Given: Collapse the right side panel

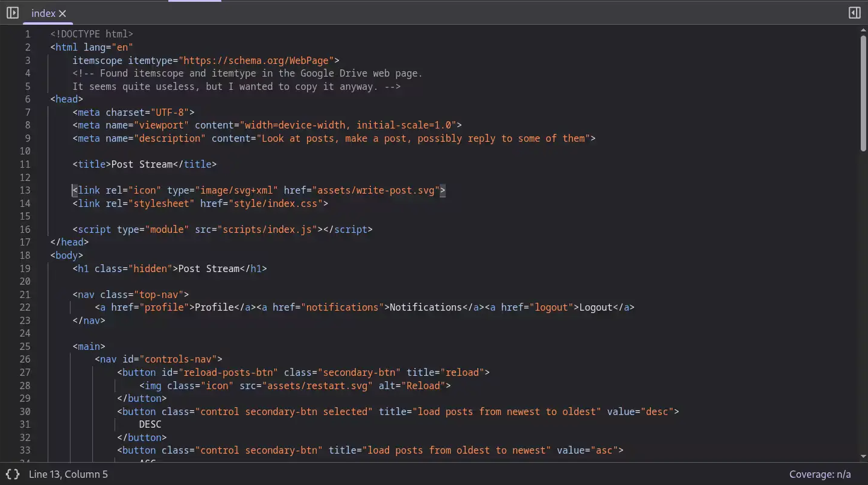Looking at the screenshot, I should point(854,12).
